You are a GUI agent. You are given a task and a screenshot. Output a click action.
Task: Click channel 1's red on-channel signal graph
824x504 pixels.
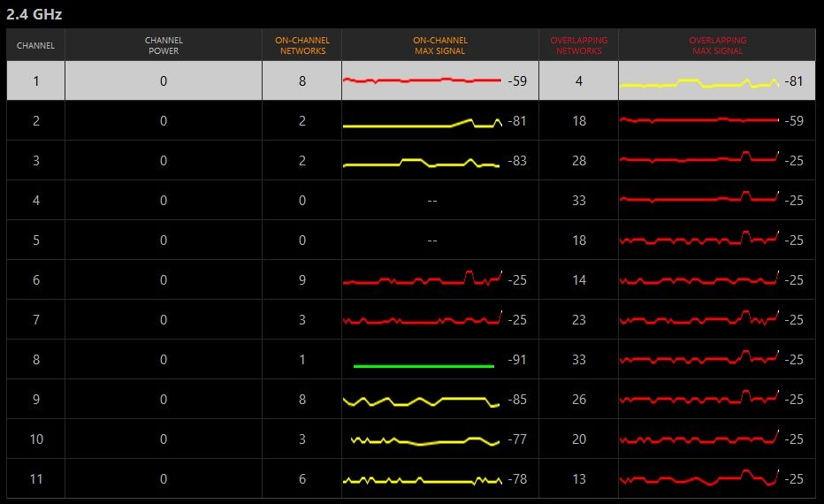point(422,80)
